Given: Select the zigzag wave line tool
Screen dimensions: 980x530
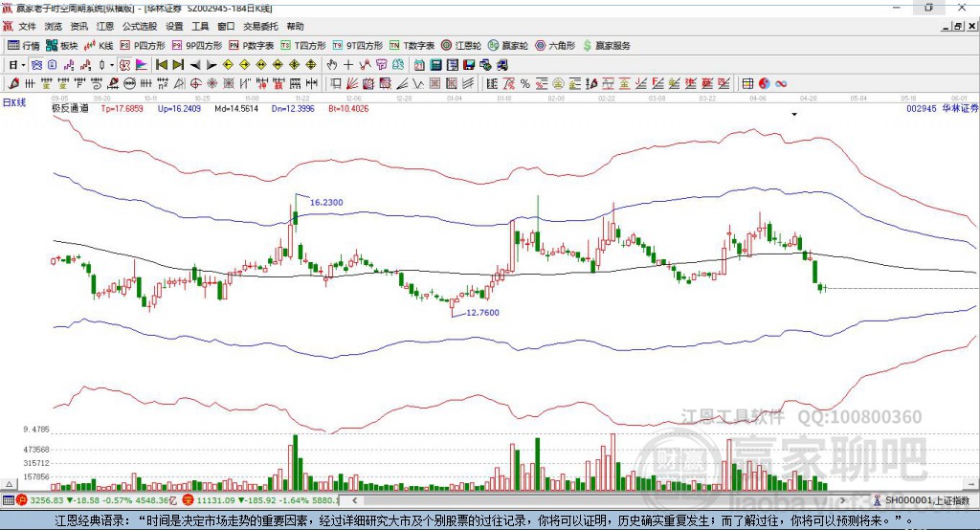Looking at the screenshot, I should pyautogui.click(x=417, y=84).
